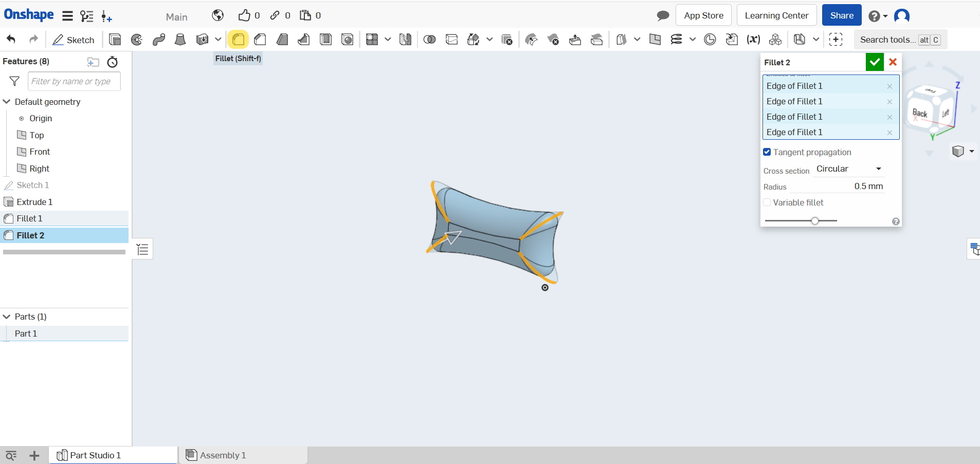
Task: Click the Share button
Action: click(841, 15)
